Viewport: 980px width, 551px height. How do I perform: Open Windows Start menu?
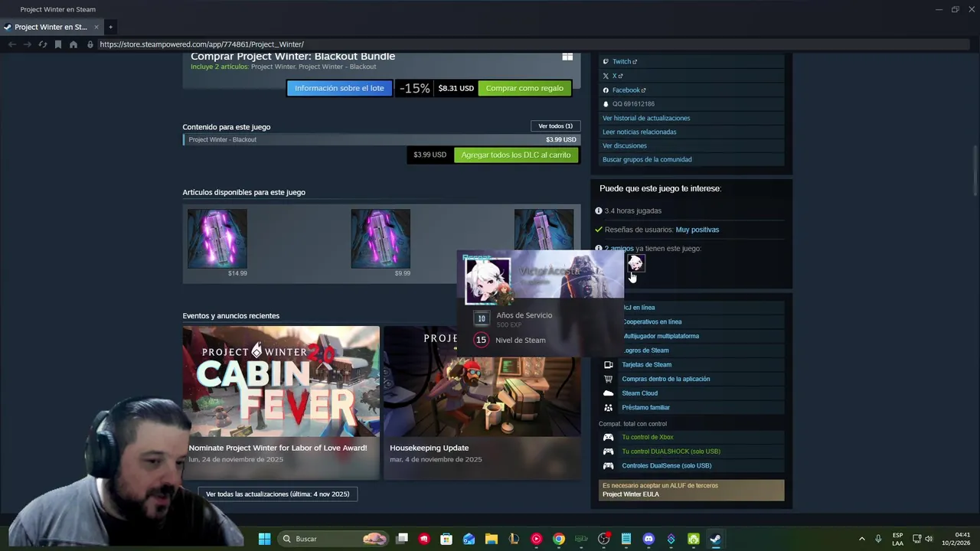coord(264,539)
